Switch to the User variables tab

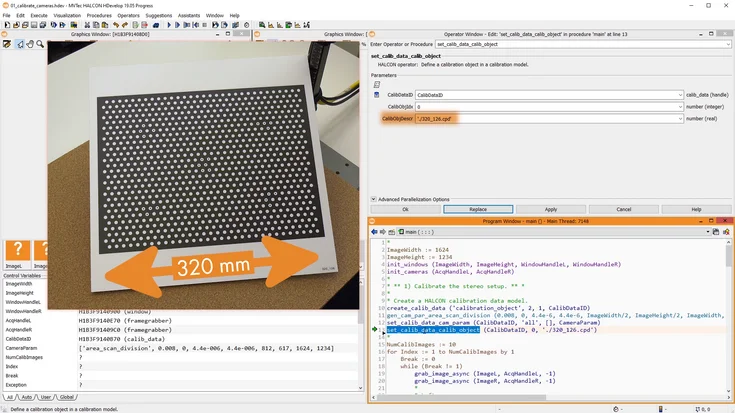pos(45,397)
